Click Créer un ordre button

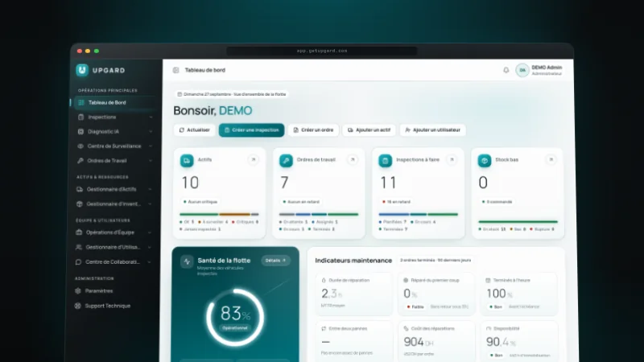(313, 130)
